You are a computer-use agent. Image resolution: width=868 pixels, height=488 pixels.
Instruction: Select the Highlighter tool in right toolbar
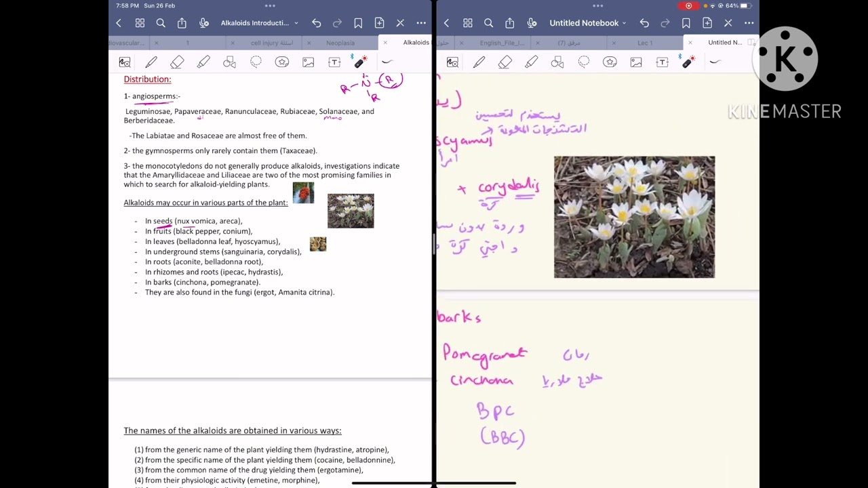coord(531,62)
